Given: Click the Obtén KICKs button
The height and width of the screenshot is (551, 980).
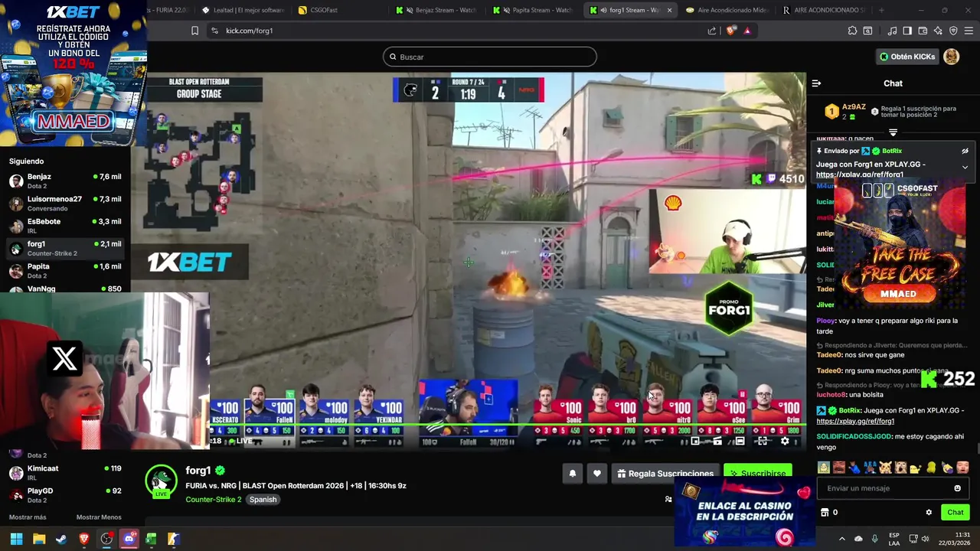Looking at the screenshot, I should [906, 57].
